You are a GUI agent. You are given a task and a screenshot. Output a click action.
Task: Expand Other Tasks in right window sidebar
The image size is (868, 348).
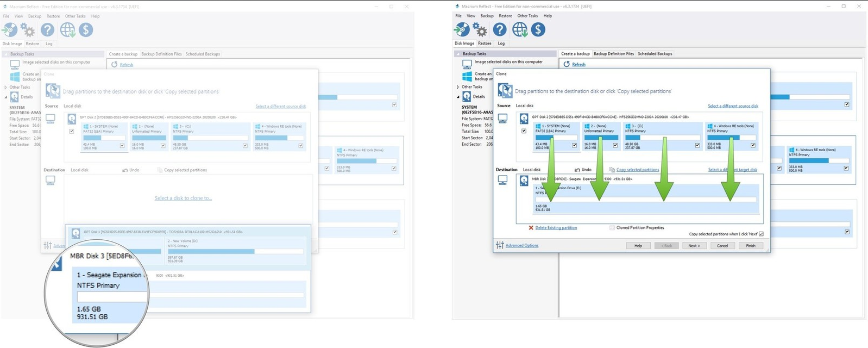tap(458, 87)
